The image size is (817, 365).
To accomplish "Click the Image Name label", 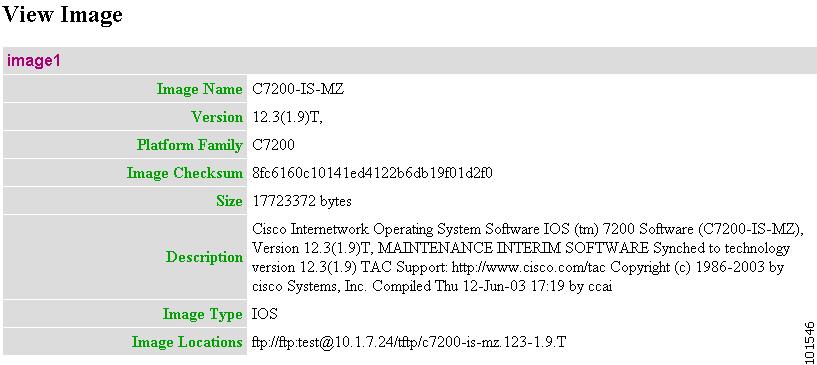I will 200,89.
